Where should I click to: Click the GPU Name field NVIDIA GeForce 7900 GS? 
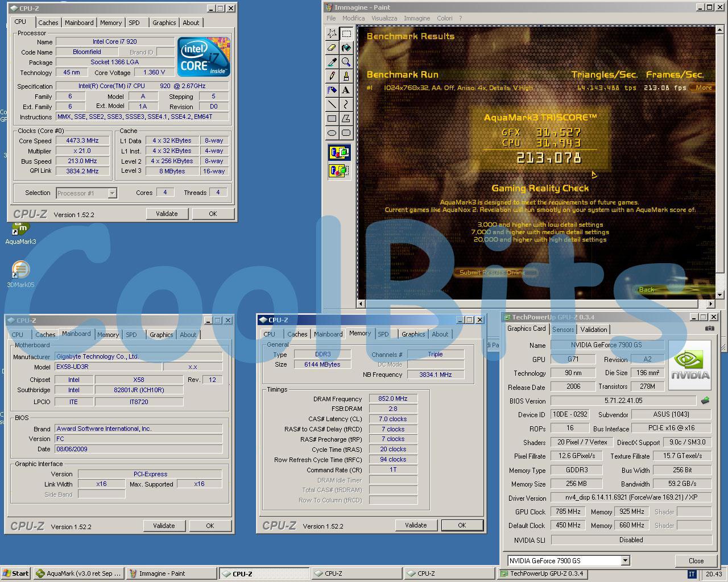click(607, 345)
